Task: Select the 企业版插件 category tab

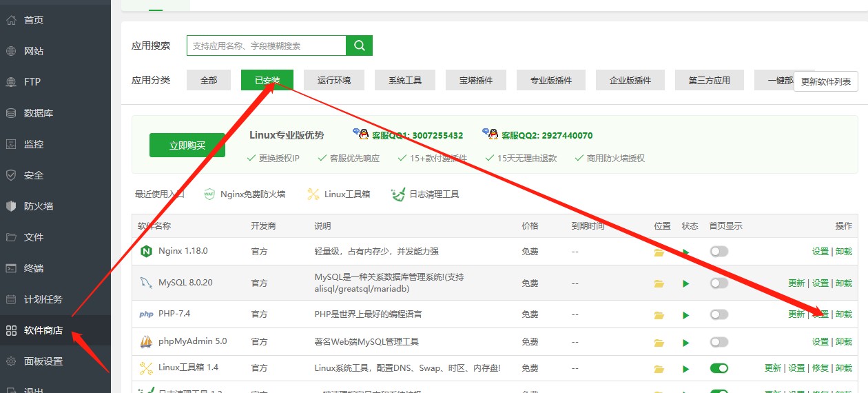Action: (x=630, y=80)
